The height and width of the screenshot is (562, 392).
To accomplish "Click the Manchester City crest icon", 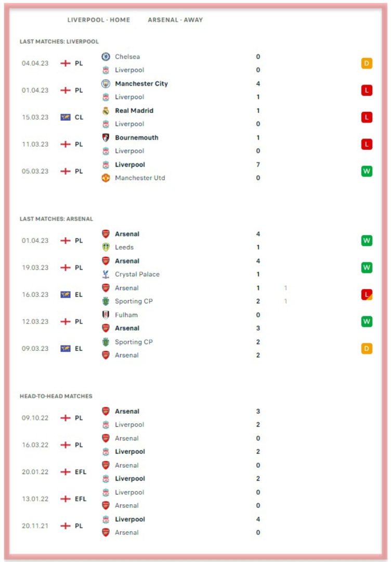I will point(106,83).
